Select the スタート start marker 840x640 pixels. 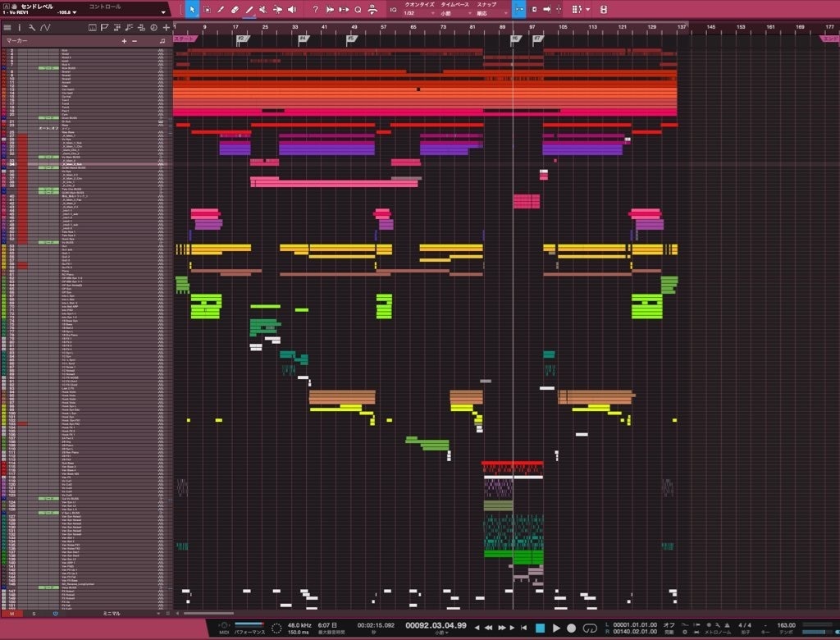pyautogui.click(x=185, y=39)
